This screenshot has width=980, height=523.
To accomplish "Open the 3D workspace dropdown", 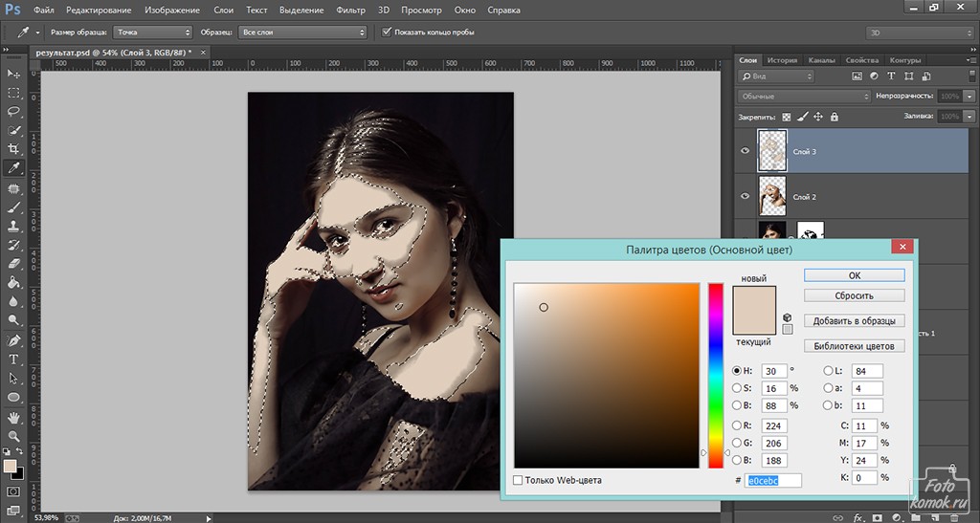I will click(x=920, y=33).
